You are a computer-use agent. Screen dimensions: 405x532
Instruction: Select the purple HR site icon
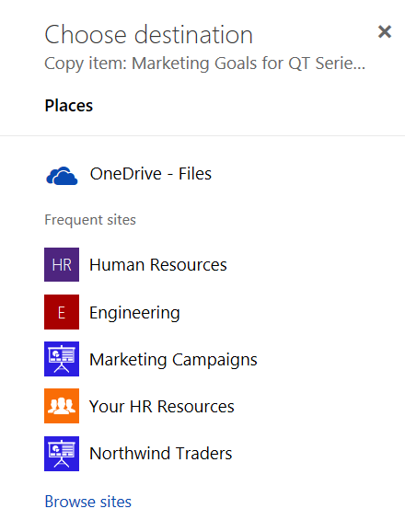[x=62, y=264]
